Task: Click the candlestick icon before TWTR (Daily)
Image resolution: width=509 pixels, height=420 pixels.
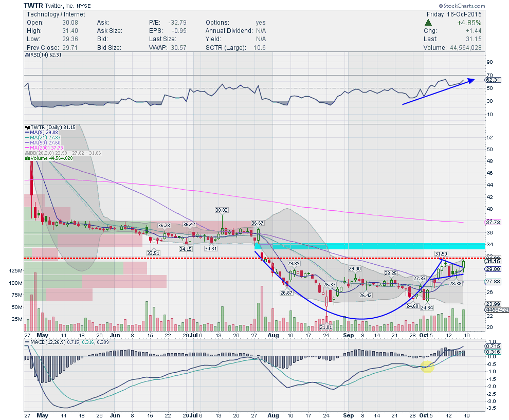Action: tap(27, 127)
